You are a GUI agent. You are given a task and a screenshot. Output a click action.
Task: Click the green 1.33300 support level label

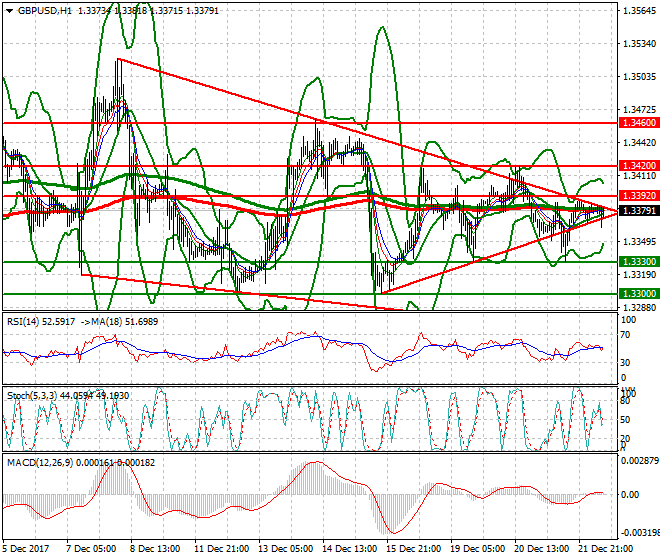pyautogui.click(x=639, y=262)
